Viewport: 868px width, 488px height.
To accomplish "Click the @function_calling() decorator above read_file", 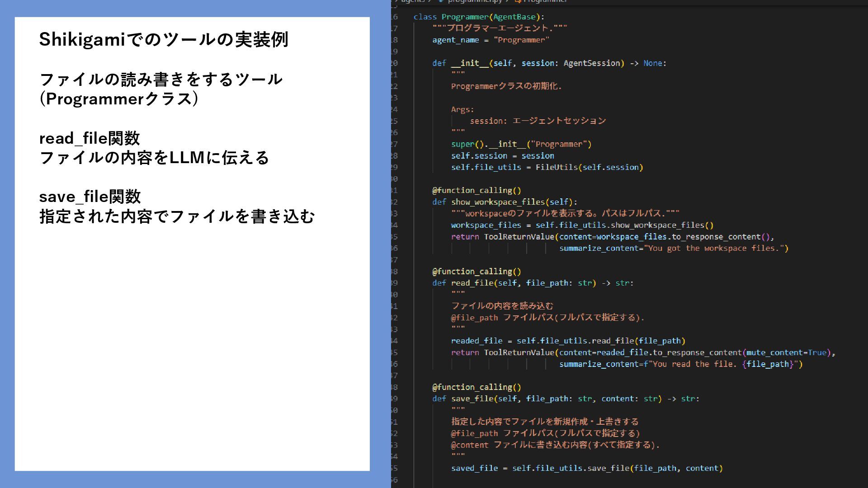I will coord(476,272).
